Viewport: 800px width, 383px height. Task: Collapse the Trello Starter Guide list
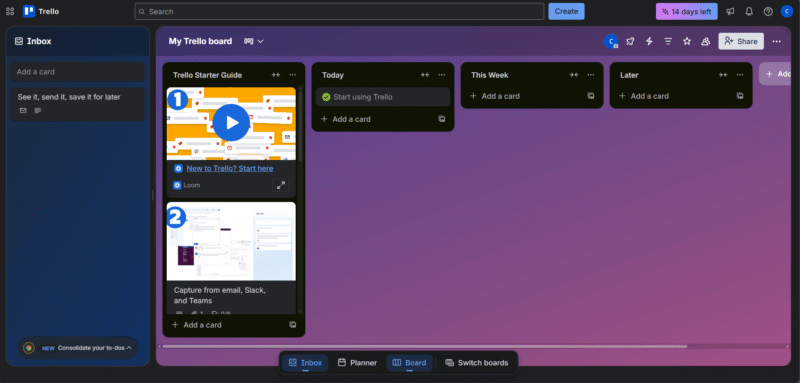coord(276,75)
